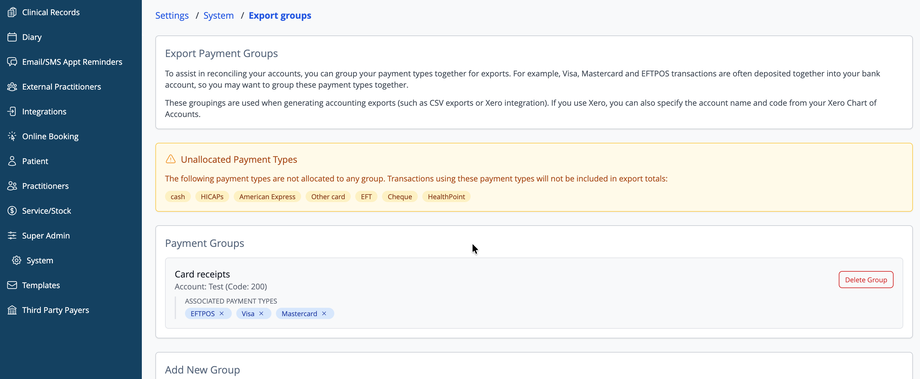Click the Delete Group button

(x=866, y=280)
